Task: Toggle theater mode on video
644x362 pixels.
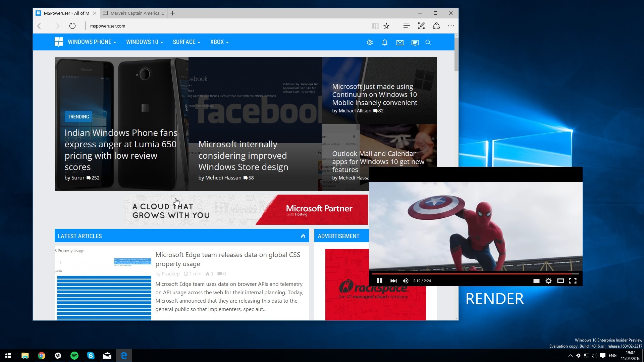Action: tap(560, 281)
